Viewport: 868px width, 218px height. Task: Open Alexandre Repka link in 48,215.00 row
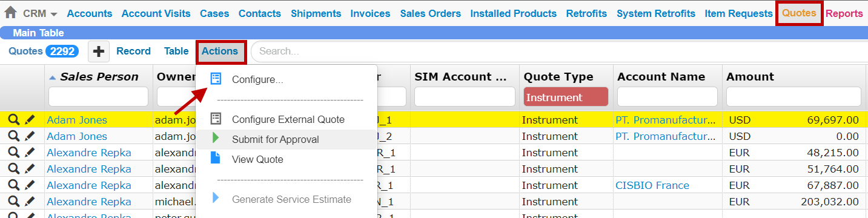tap(89, 153)
